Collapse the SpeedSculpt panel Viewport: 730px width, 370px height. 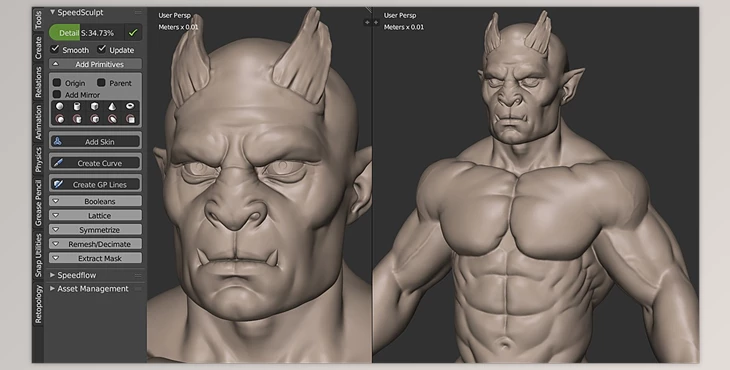53,12
